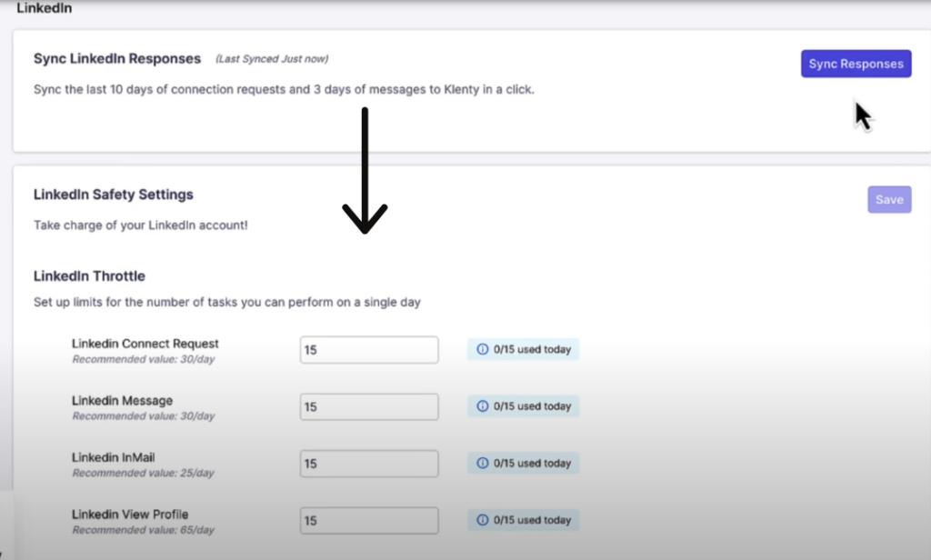Edit the Linkedin Message limit field
The height and width of the screenshot is (560, 931).
369,406
